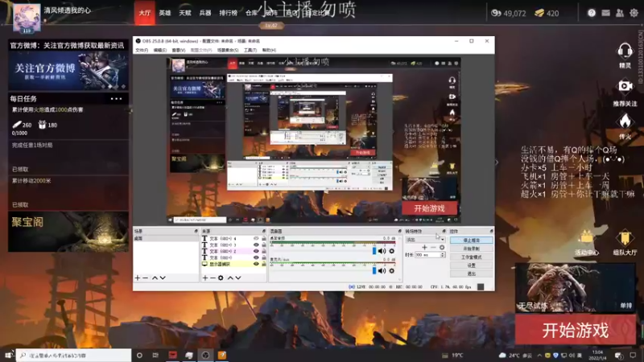Open the transition type dropdown 淡出

tap(425, 240)
